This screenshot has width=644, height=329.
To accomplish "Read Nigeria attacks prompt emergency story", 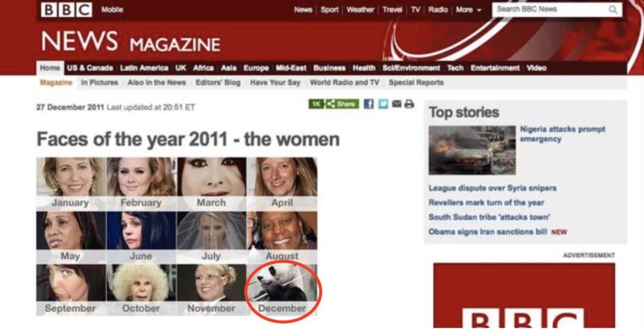I will 562,134.
